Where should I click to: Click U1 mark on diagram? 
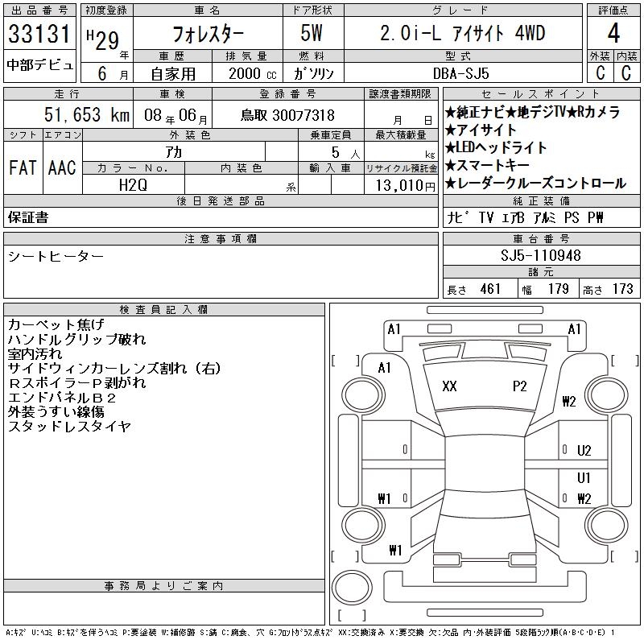pos(584,477)
